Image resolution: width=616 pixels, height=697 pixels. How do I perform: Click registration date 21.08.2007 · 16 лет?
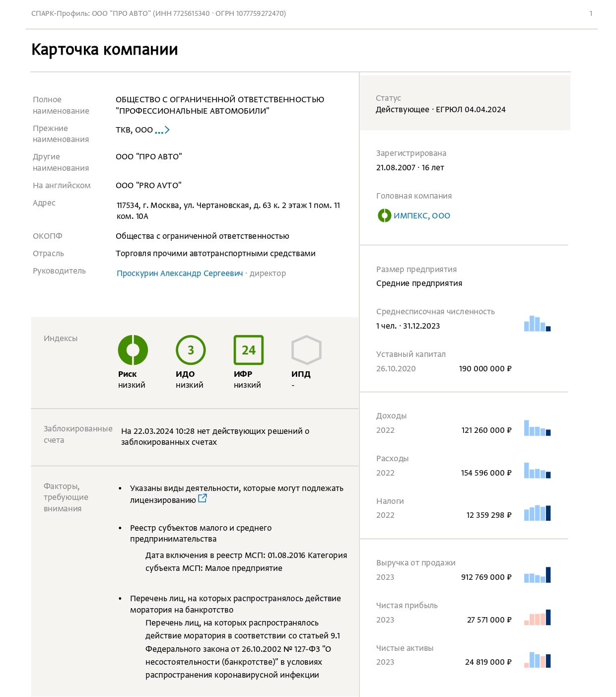pyautogui.click(x=410, y=167)
